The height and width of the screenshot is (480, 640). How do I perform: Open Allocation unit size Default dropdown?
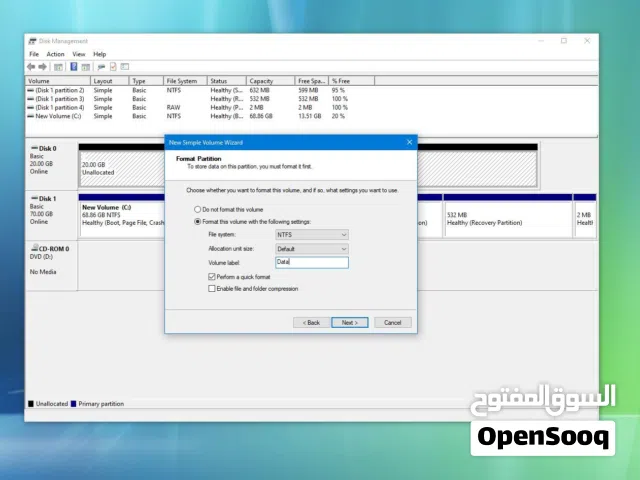pyautogui.click(x=312, y=249)
